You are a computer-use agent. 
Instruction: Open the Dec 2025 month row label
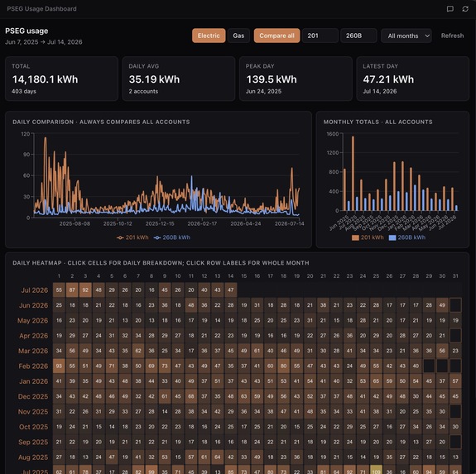tap(33, 396)
